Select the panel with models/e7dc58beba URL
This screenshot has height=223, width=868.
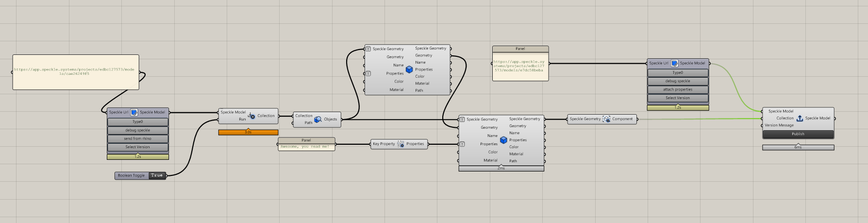[x=520, y=64]
